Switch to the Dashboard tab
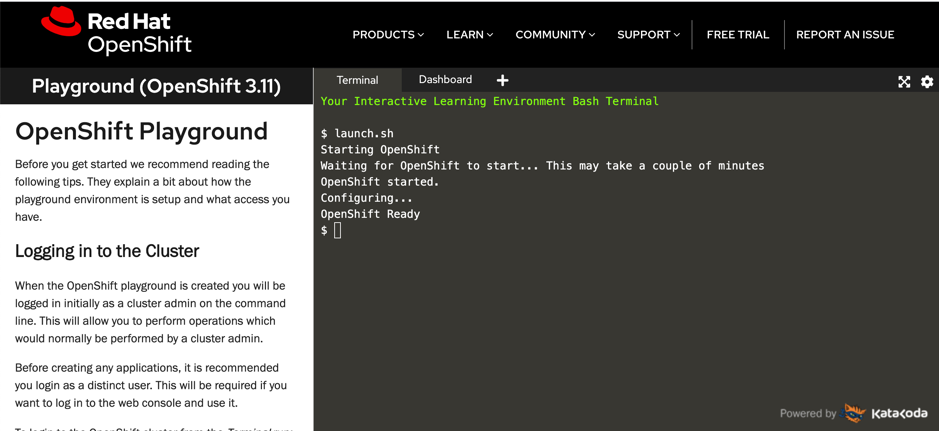This screenshot has width=939, height=431. (x=445, y=80)
